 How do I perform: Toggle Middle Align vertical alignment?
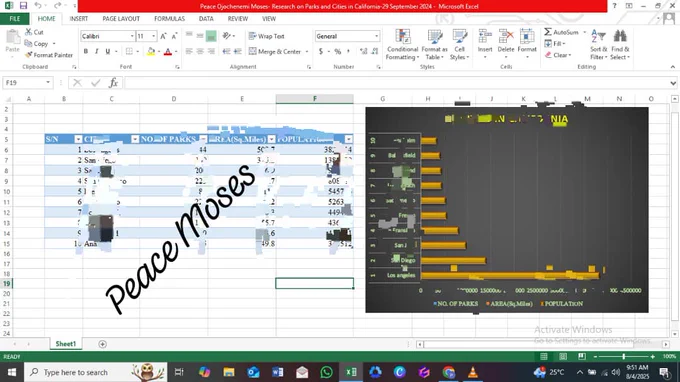tap(200, 36)
